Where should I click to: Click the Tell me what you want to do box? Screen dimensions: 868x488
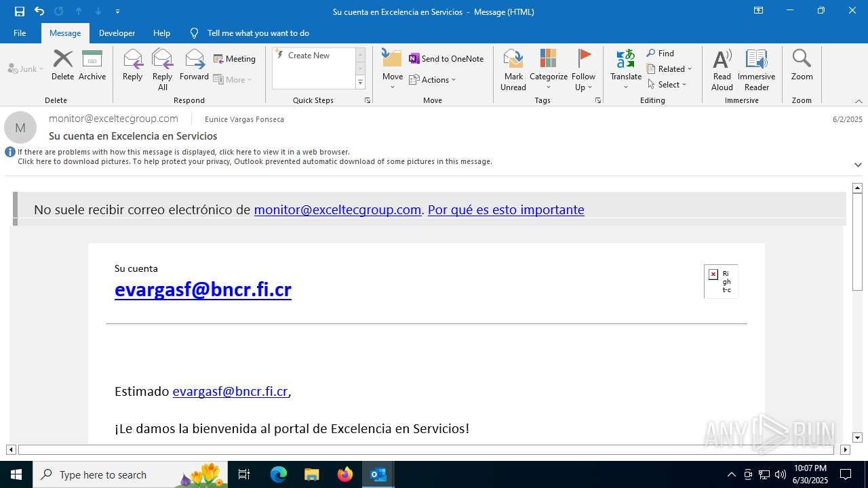coord(258,33)
